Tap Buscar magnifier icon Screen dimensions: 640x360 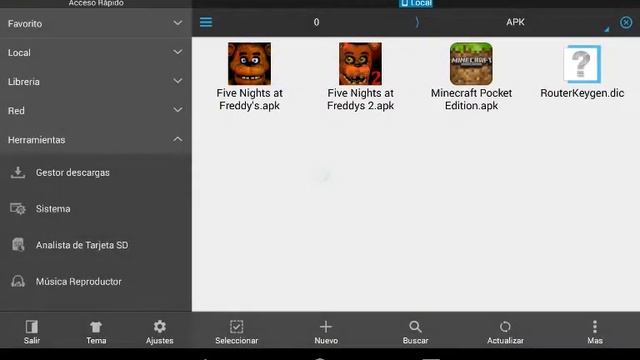(x=415, y=327)
